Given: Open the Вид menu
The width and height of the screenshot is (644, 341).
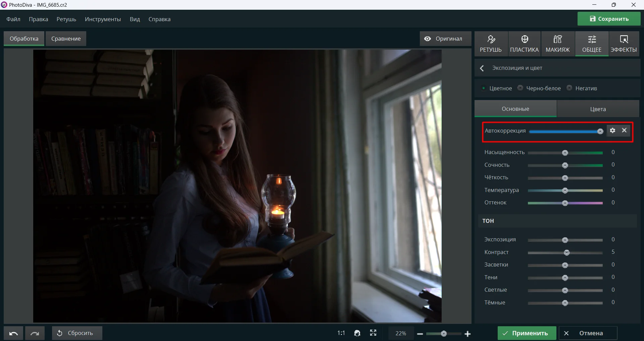Looking at the screenshot, I should click(135, 19).
